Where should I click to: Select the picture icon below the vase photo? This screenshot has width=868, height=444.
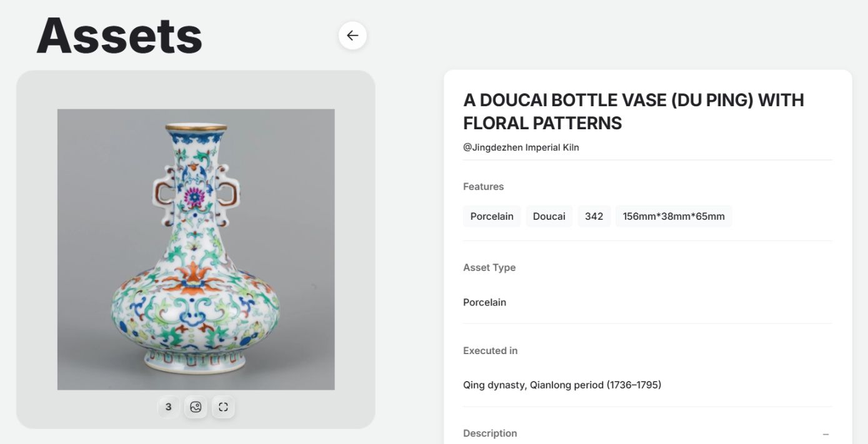[x=196, y=406]
